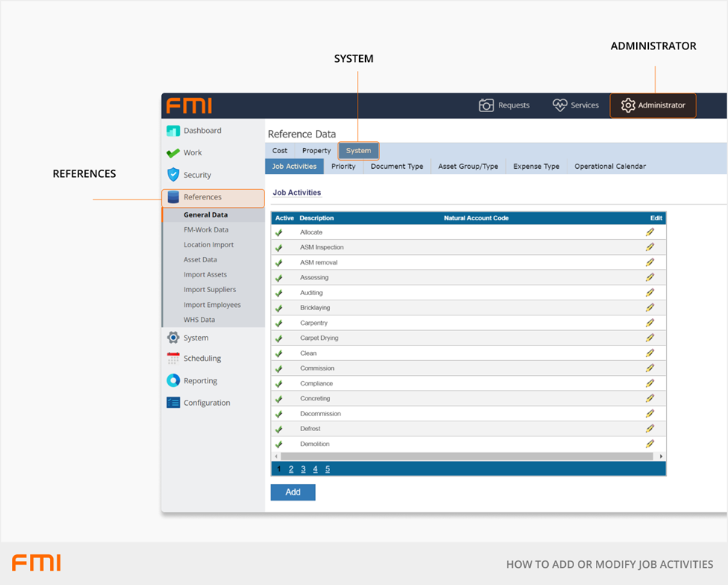Screen dimensions: 728x585
Task: Expand the System sidebar section
Action: (196, 338)
